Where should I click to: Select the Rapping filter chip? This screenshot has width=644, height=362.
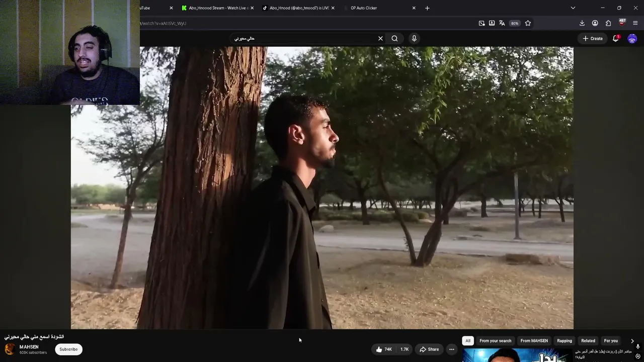pos(565,341)
